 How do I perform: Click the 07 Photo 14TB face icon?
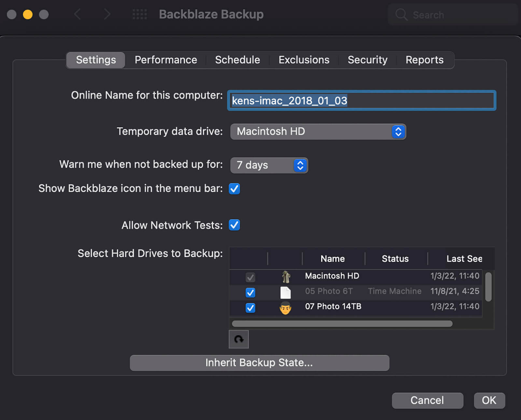(x=286, y=307)
